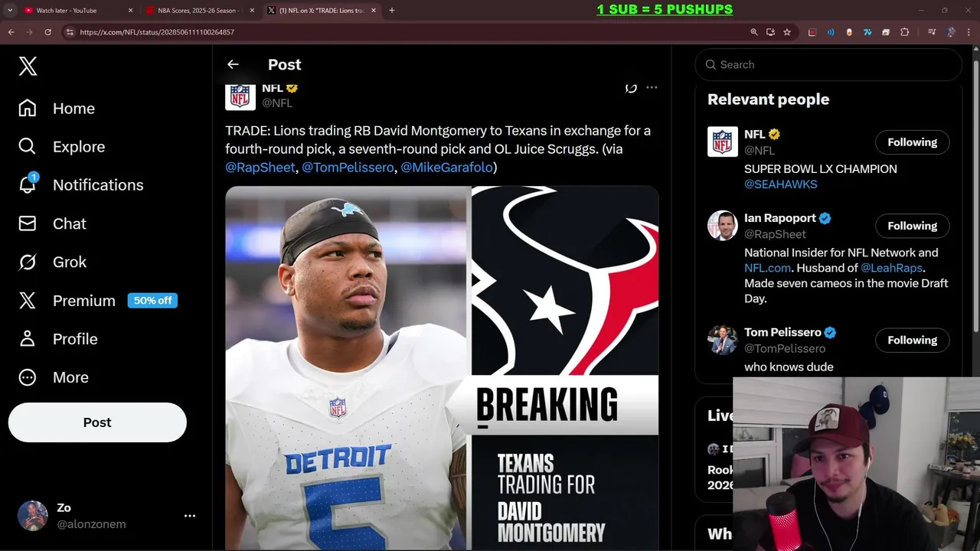Reload the page
The image size is (980, 551).
point(47,32)
